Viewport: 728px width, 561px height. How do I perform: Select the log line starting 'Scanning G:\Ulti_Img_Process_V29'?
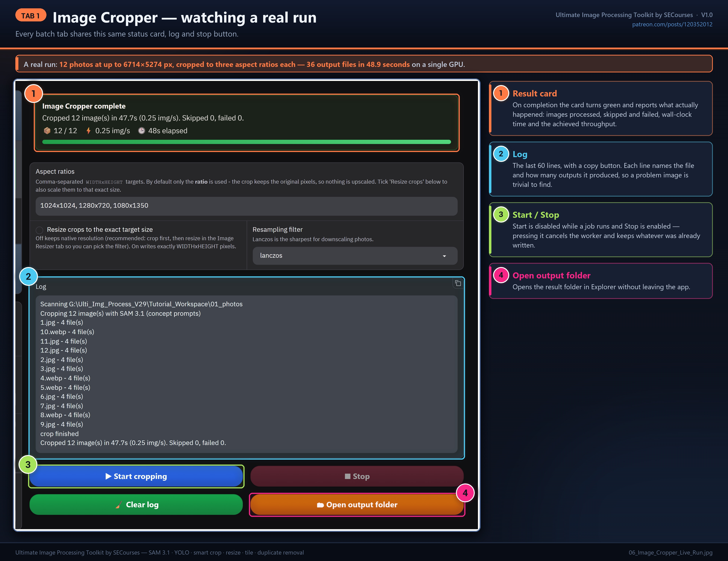141,304
